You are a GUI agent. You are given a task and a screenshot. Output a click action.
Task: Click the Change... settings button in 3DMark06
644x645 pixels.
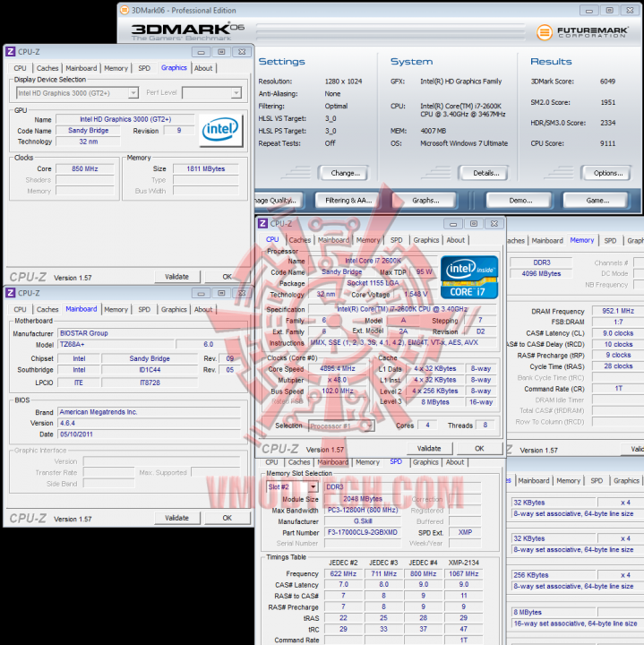(345, 173)
